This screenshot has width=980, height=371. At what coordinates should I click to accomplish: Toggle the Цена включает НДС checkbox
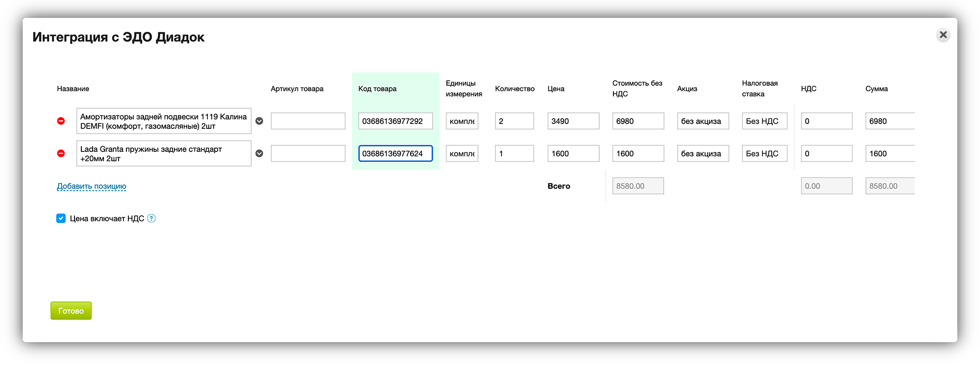61,219
